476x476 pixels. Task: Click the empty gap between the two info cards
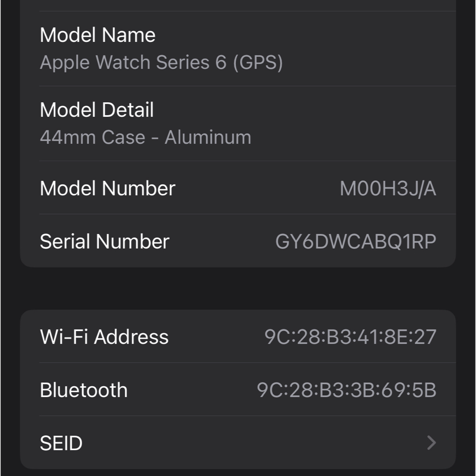238,288
